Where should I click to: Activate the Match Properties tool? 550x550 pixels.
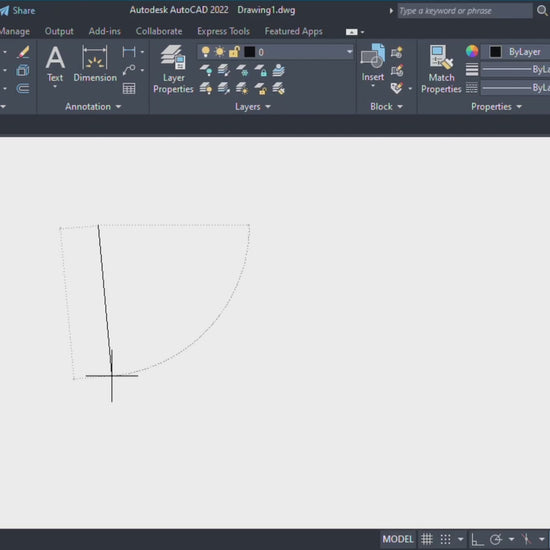(441, 69)
